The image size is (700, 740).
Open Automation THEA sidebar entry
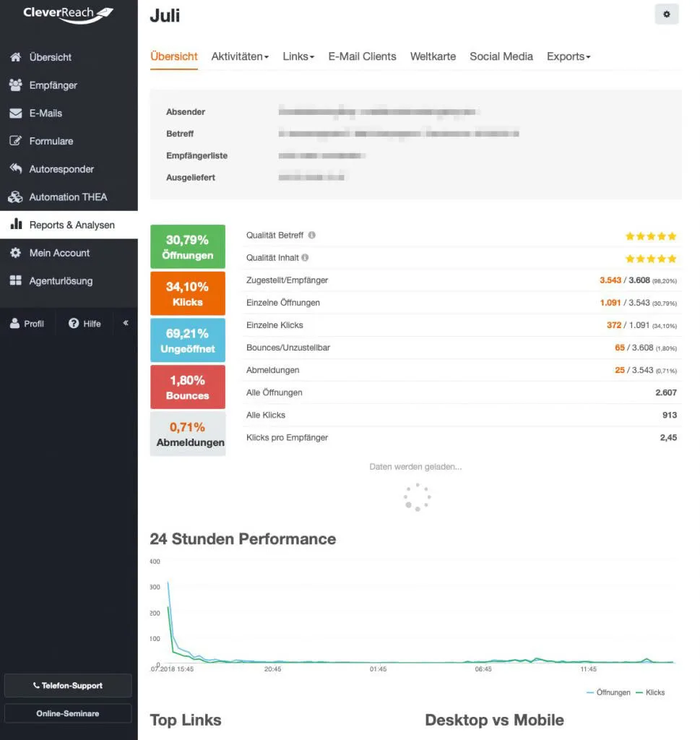coord(69,197)
